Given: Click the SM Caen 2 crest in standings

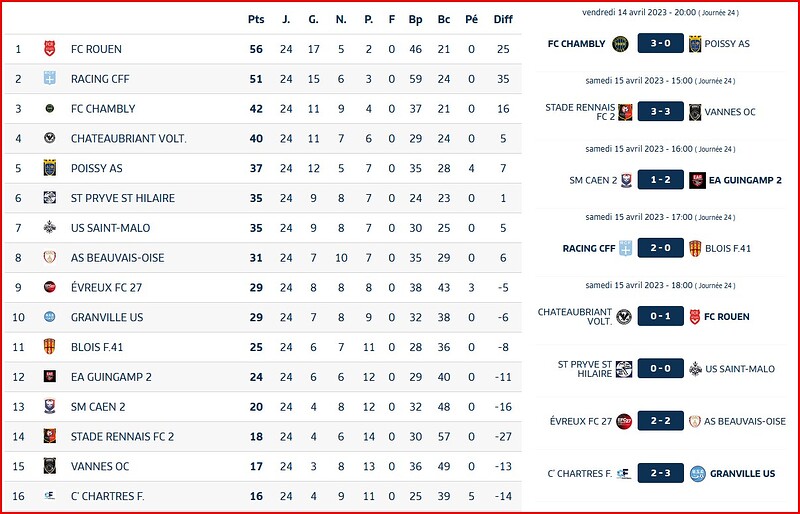Looking at the screenshot, I should point(49,407).
